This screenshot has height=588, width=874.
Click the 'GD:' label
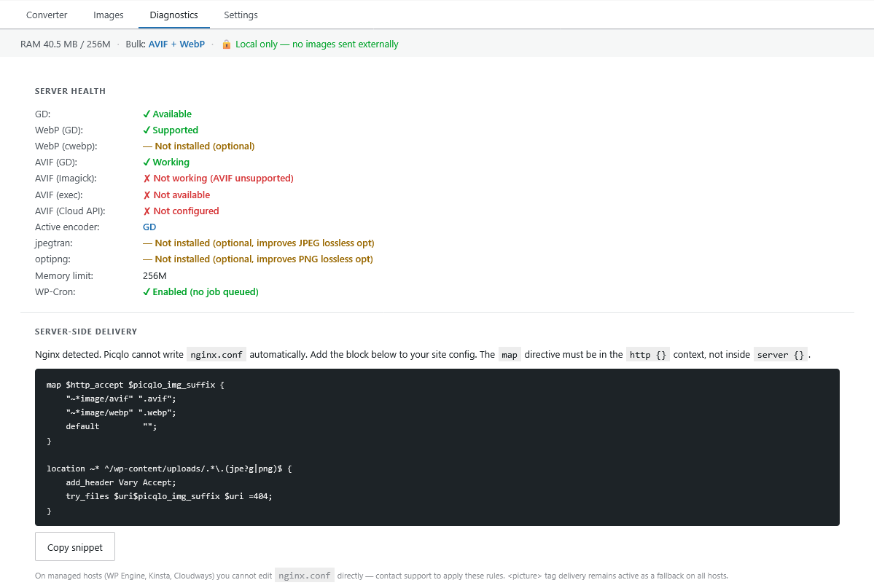[x=42, y=114]
